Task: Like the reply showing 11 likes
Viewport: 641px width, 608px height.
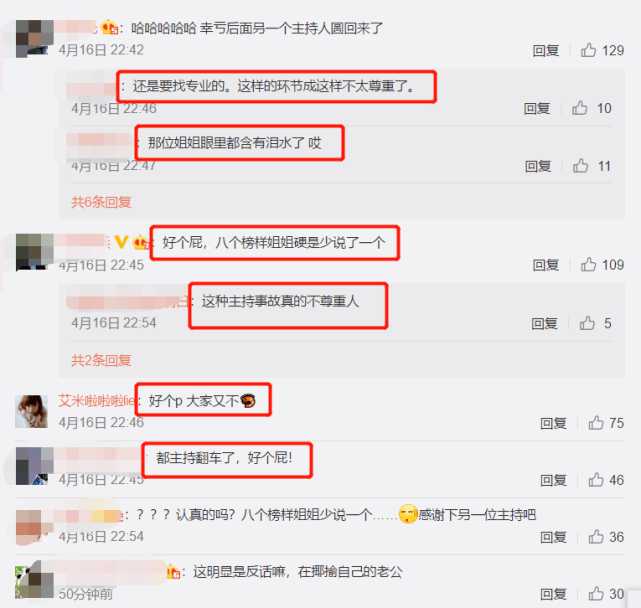Action: [580, 166]
